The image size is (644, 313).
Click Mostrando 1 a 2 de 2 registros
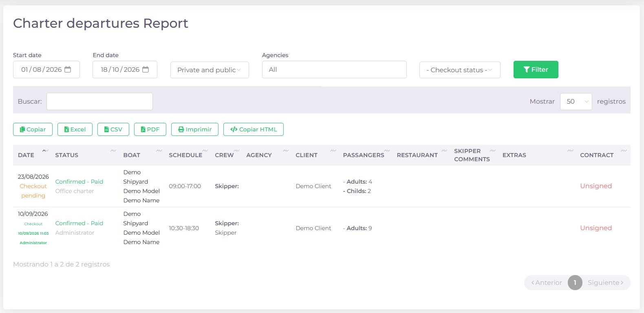[62, 264]
